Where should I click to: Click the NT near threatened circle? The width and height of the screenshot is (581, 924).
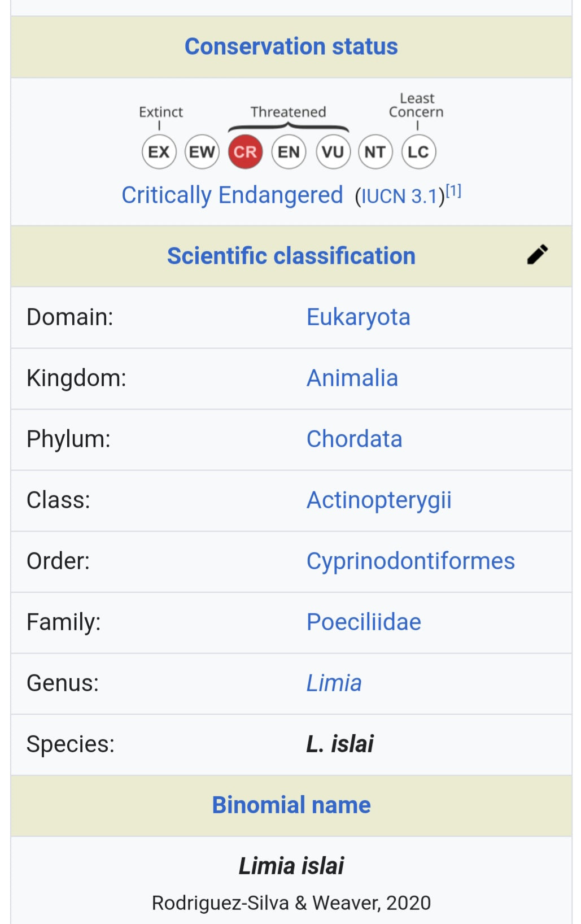375,152
